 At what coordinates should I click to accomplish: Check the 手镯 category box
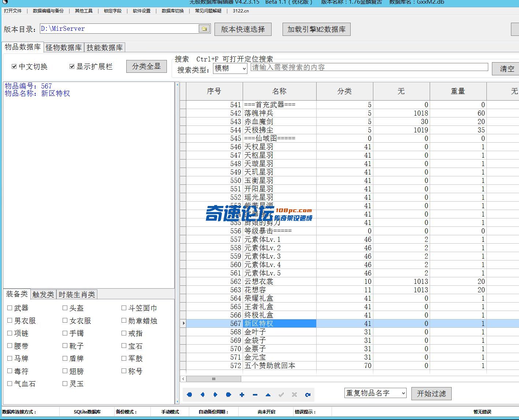pyautogui.click(x=65, y=333)
